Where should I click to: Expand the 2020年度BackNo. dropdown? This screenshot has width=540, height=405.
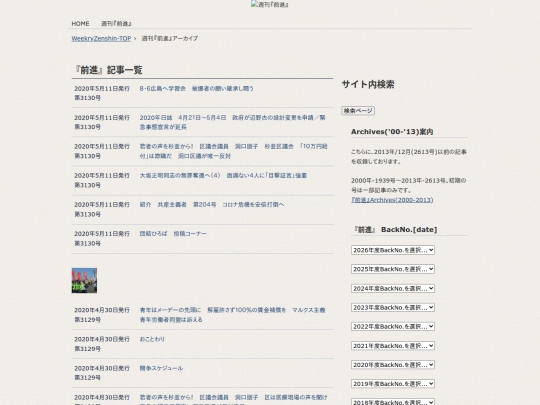393,365
